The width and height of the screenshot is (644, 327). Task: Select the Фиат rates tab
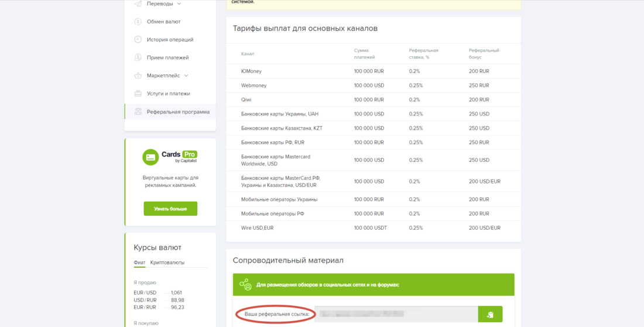point(139,263)
